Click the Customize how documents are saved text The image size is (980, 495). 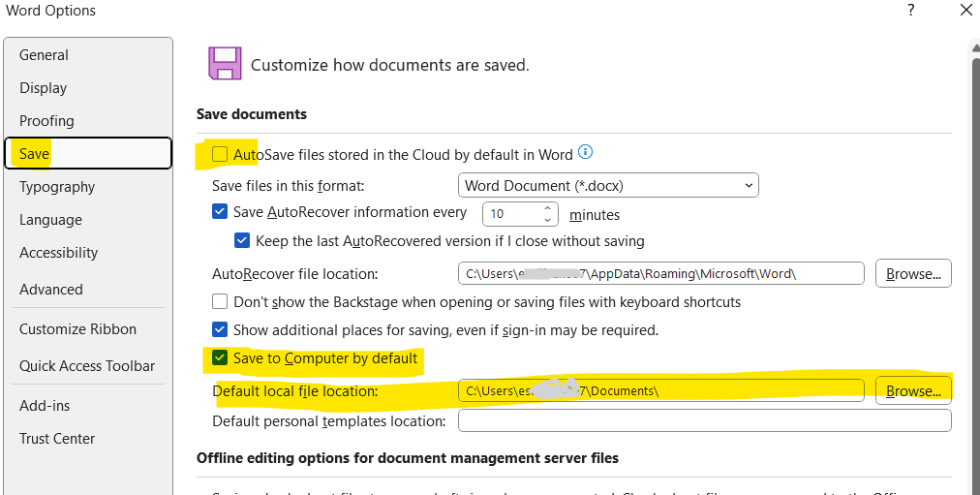(x=390, y=65)
